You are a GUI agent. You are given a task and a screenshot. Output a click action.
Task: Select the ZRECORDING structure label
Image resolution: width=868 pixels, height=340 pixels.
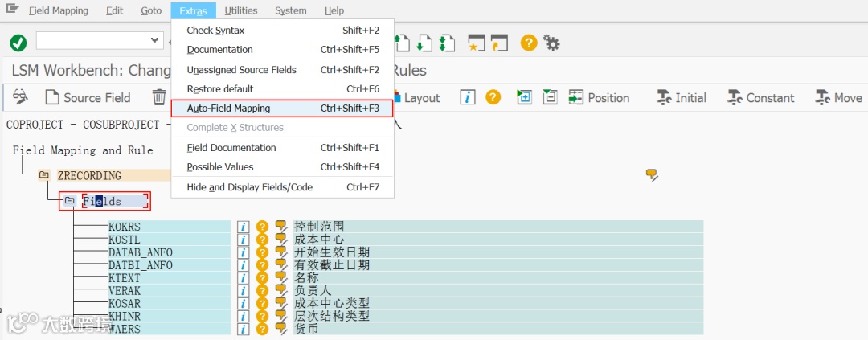click(x=89, y=175)
